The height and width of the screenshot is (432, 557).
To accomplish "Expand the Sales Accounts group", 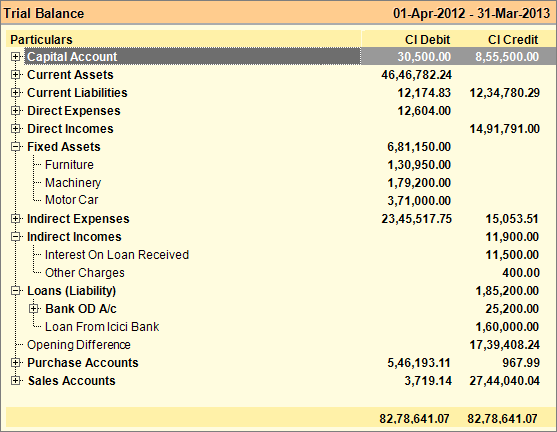I will [x=15, y=380].
